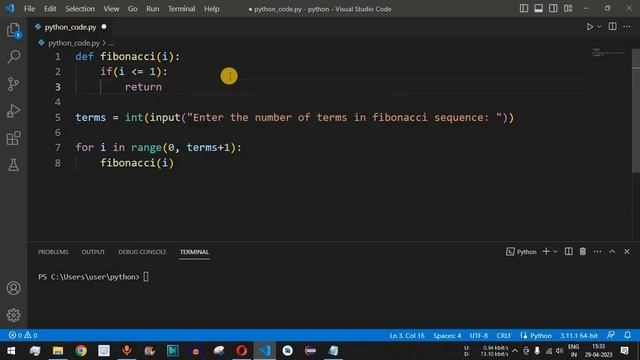Screen dimensions: 640x360
Task: Click 'fibonacci(i)' call on line 8
Action: pyautogui.click(x=137, y=163)
